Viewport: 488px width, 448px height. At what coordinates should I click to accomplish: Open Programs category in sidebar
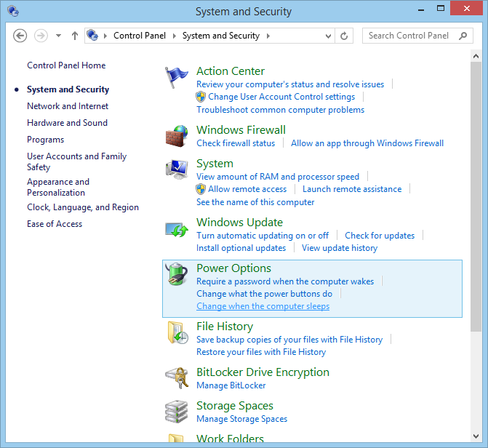[45, 140]
